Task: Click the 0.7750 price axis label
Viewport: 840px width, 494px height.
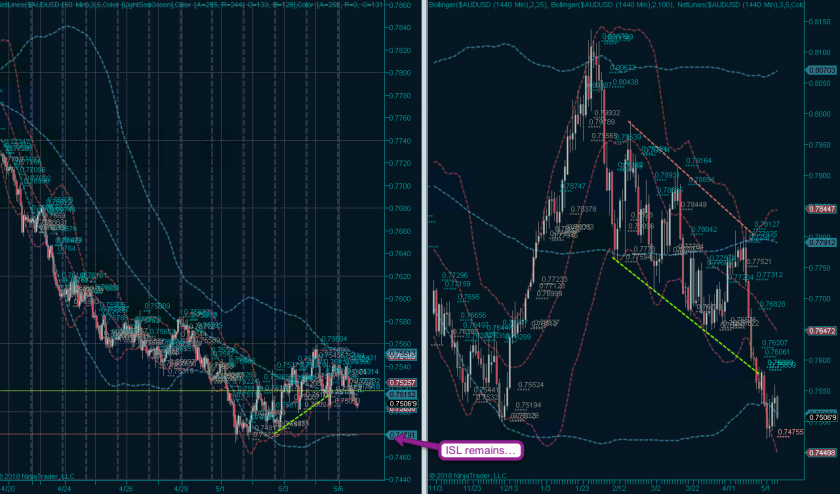Action: (820, 267)
